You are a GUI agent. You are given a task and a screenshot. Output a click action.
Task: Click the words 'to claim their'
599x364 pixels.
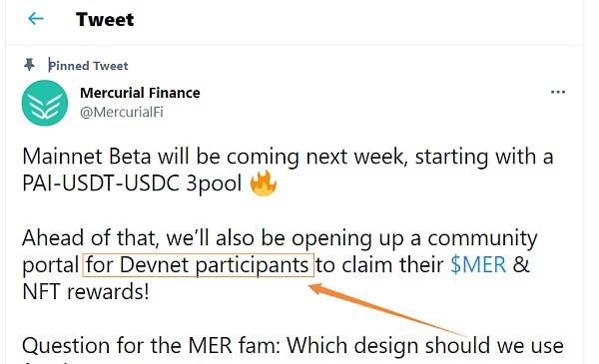(x=379, y=264)
